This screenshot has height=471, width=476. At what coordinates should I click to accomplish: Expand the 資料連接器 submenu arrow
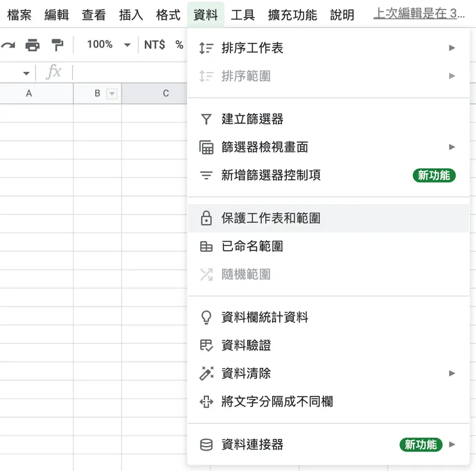[x=452, y=445]
